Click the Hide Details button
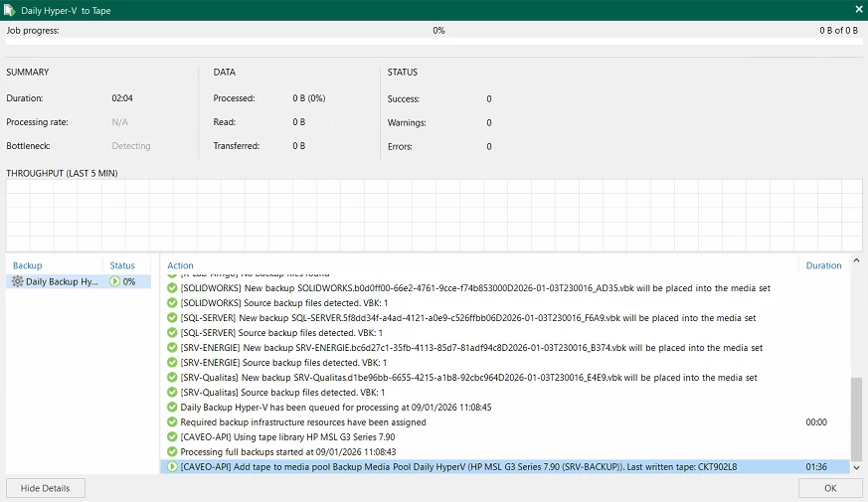Image resolution: width=868 pixels, height=502 pixels. (x=46, y=488)
